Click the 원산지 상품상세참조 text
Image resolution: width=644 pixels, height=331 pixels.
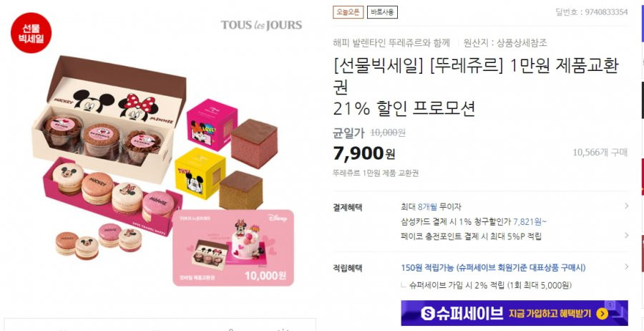tap(505, 43)
